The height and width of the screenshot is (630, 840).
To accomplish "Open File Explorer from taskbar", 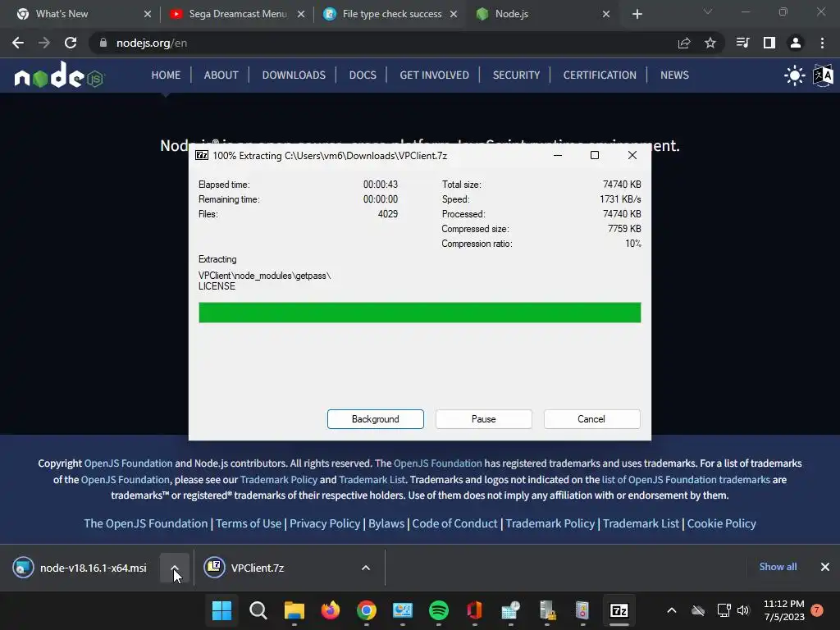I will [294, 610].
